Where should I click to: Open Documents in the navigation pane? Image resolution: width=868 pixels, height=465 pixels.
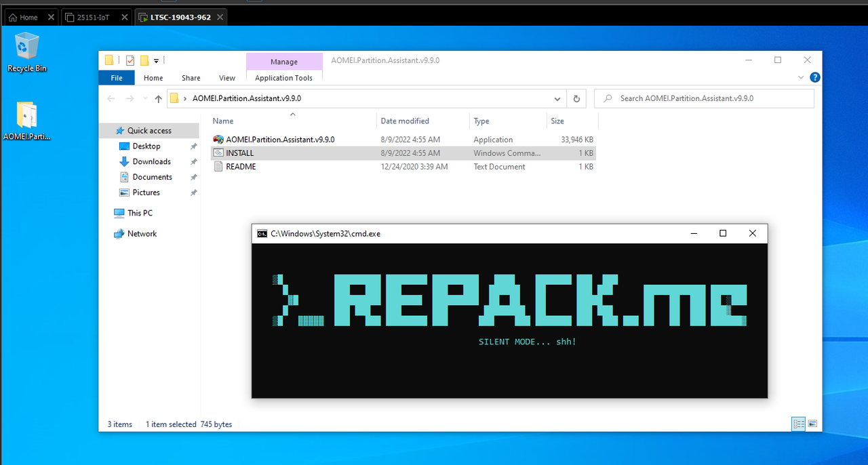coord(152,177)
